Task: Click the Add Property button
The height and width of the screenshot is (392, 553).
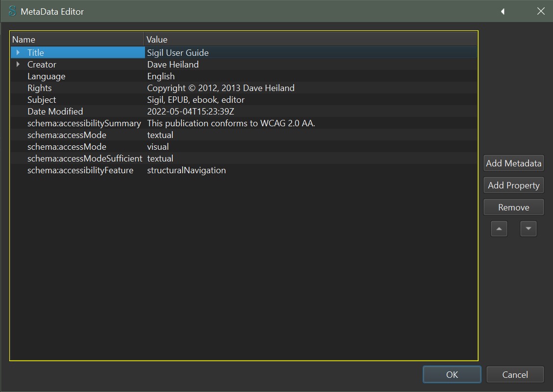Action: pyautogui.click(x=513, y=185)
